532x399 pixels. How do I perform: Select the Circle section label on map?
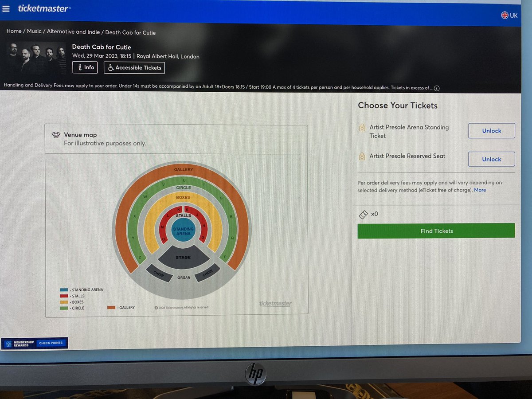pos(184,188)
